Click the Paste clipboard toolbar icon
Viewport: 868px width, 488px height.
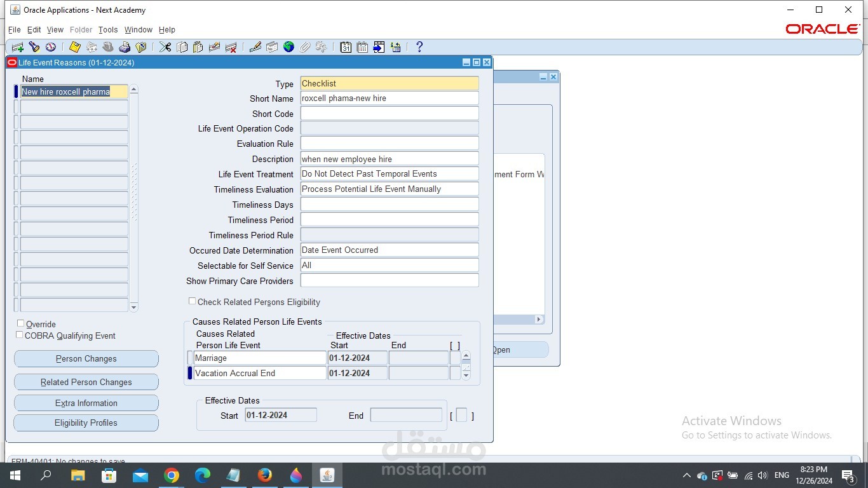pos(198,47)
